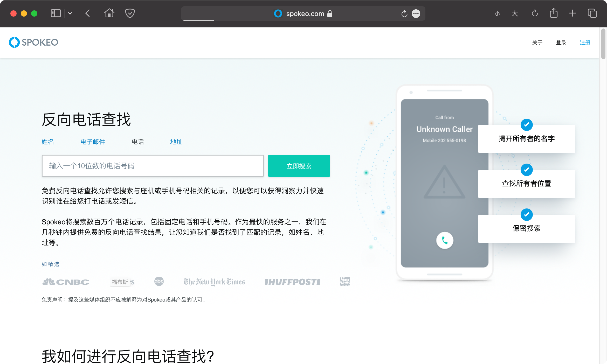Screen dimensions: 607x364
Task: Click the 注册 link
Action: [x=585, y=43]
